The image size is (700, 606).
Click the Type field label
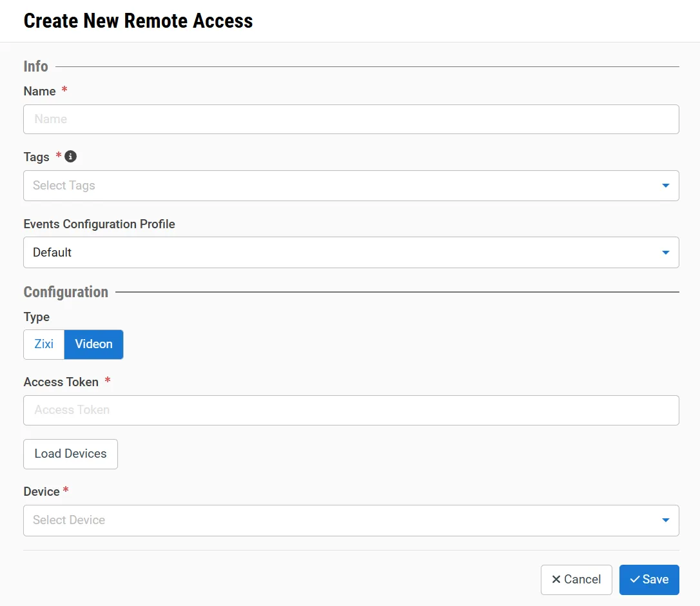[x=37, y=317]
